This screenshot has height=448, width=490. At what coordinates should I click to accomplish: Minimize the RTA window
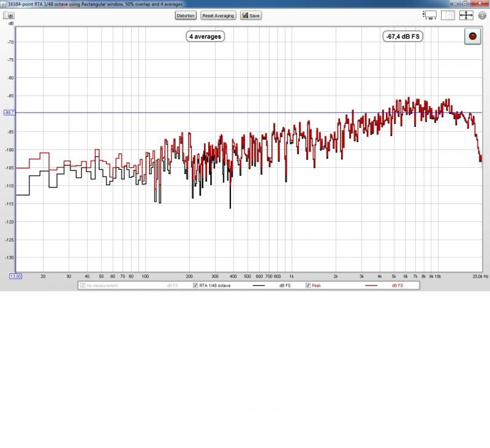click(x=455, y=3)
